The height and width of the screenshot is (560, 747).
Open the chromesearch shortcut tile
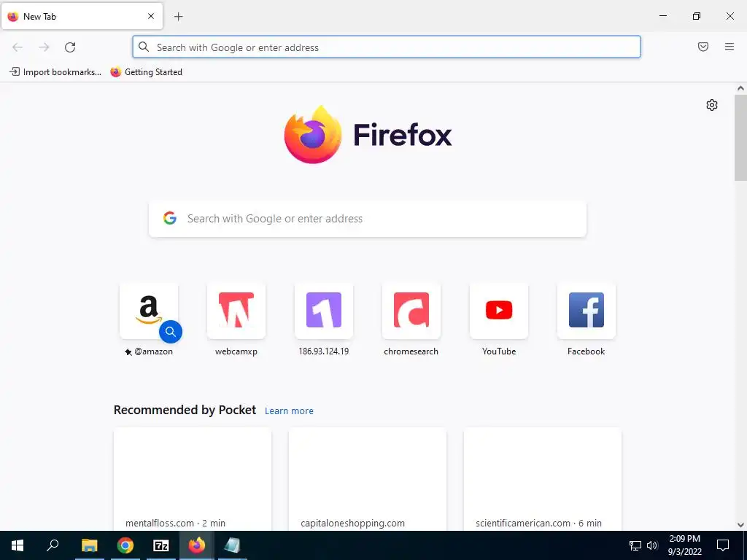411,311
